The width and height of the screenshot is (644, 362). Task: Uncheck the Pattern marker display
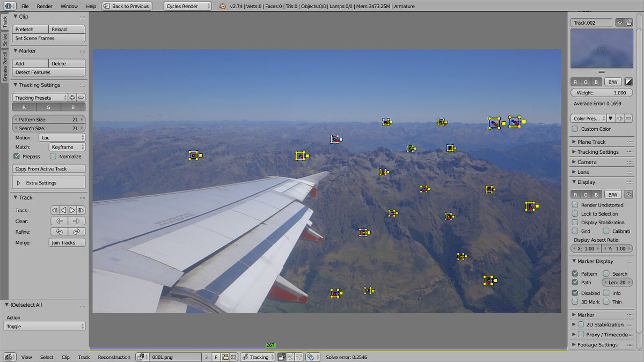[x=575, y=274]
